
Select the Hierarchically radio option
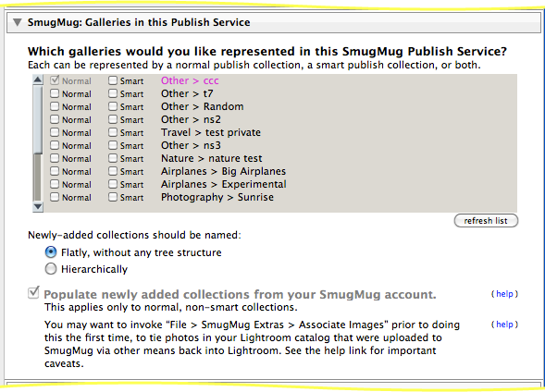[51, 269]
